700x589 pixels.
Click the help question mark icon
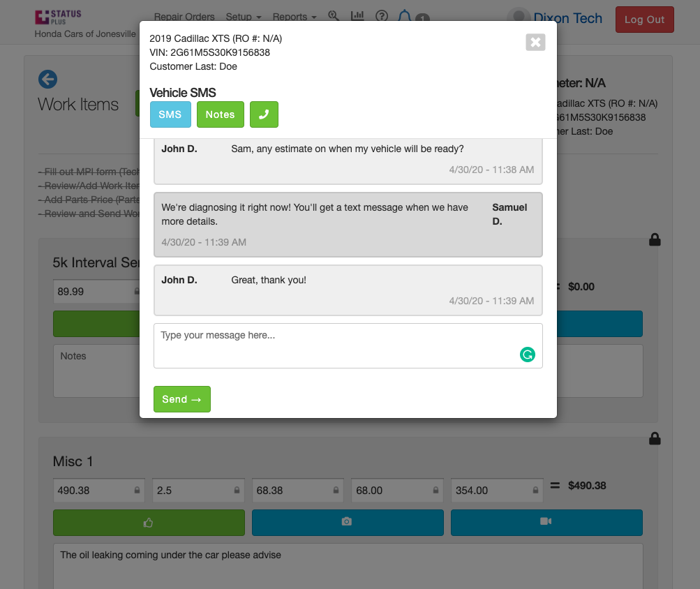point(381,17)
